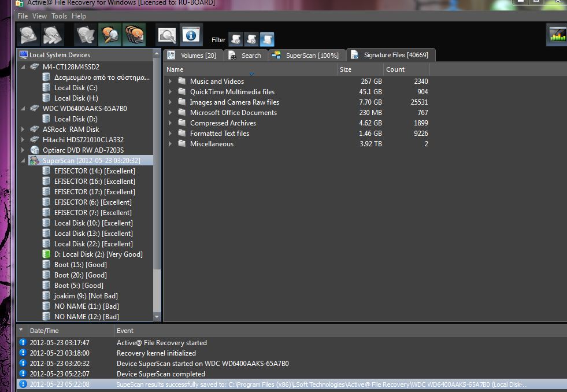
Task: Click the stacked orange disks toolbar icon
Action: 134,35
